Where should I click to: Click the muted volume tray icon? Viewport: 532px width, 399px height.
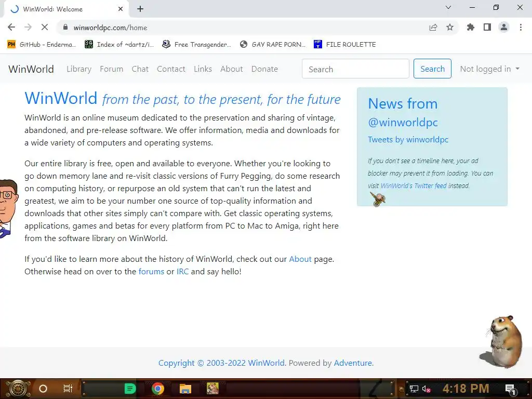426,389
